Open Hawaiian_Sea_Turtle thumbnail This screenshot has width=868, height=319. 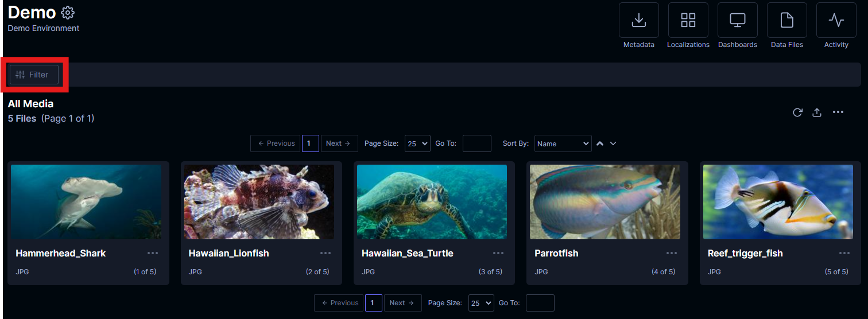[432, 202]
